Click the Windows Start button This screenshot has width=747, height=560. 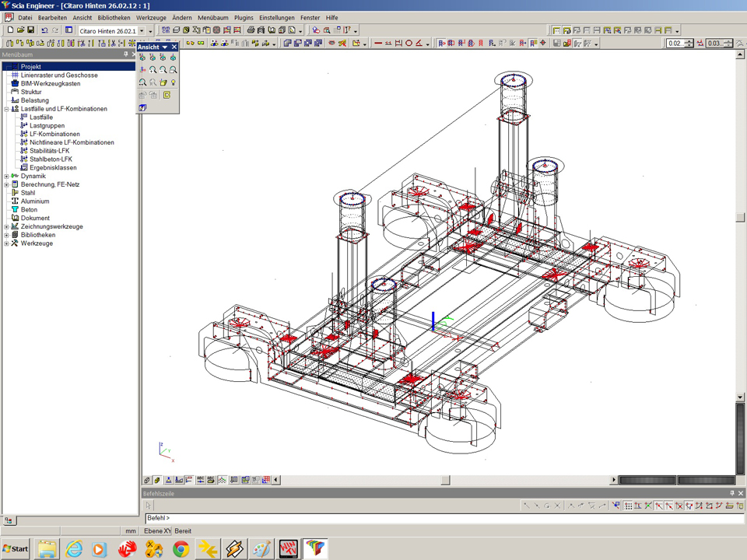16,548
